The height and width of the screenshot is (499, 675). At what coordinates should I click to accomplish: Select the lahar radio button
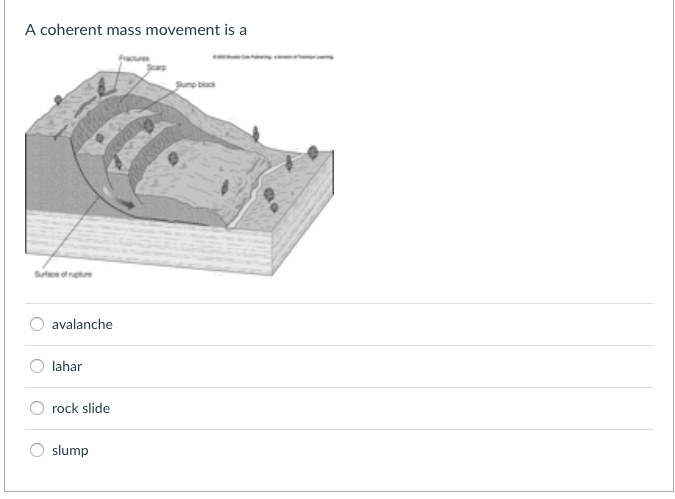coord(37,366)
